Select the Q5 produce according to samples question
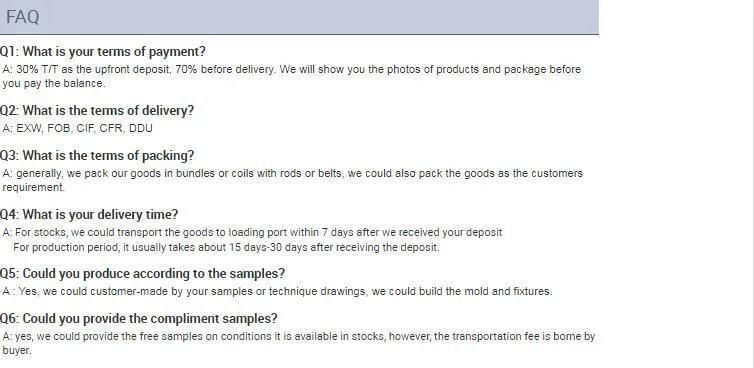Screen dimensions: 754x368 point(142,274)
